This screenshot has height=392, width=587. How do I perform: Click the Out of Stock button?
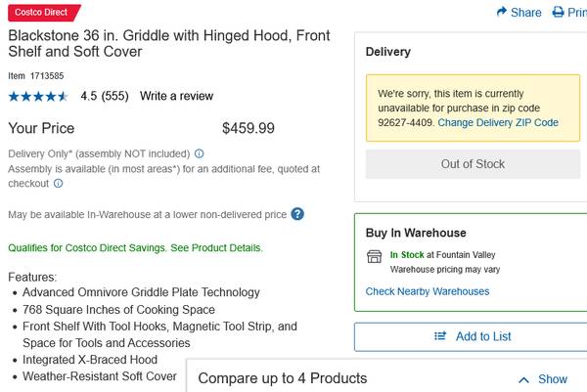coord(473,164)
